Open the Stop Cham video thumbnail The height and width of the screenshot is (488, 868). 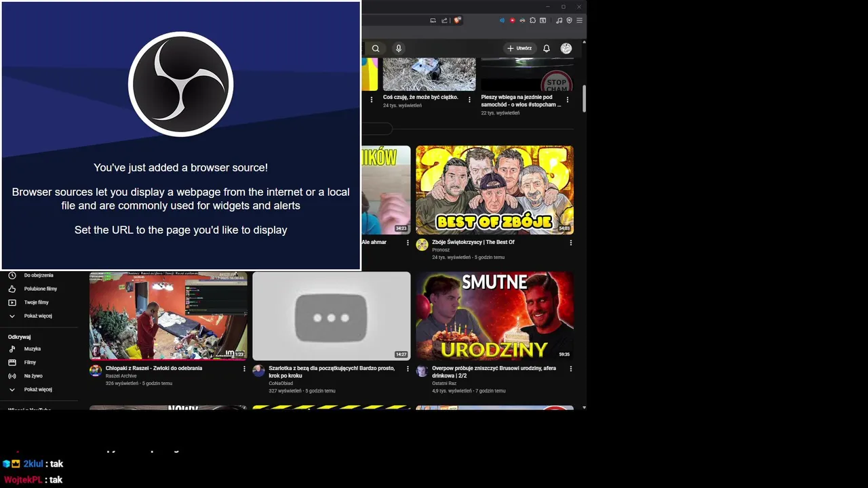[527, 75]
